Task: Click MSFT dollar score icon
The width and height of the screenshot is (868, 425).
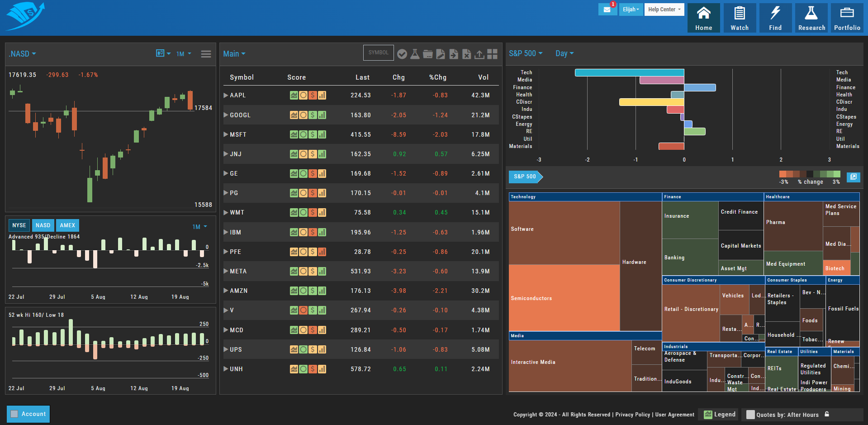Action: [313, 134]
